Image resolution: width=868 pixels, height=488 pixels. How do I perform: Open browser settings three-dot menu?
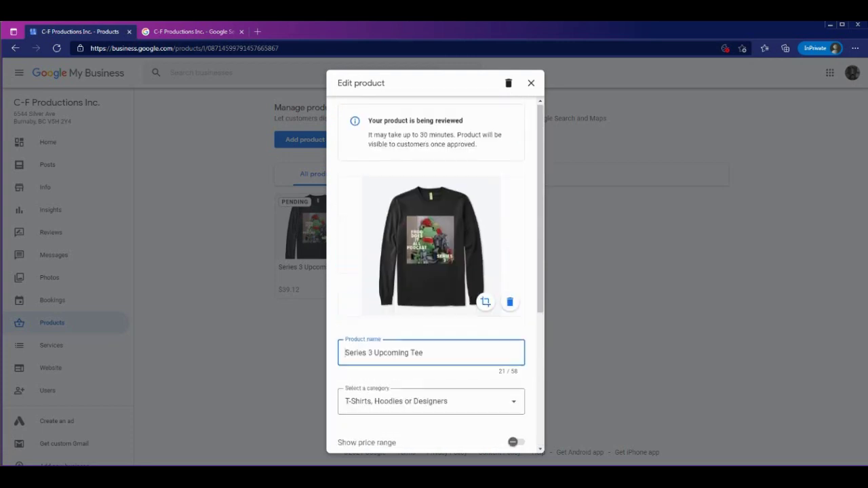[855, 48]
